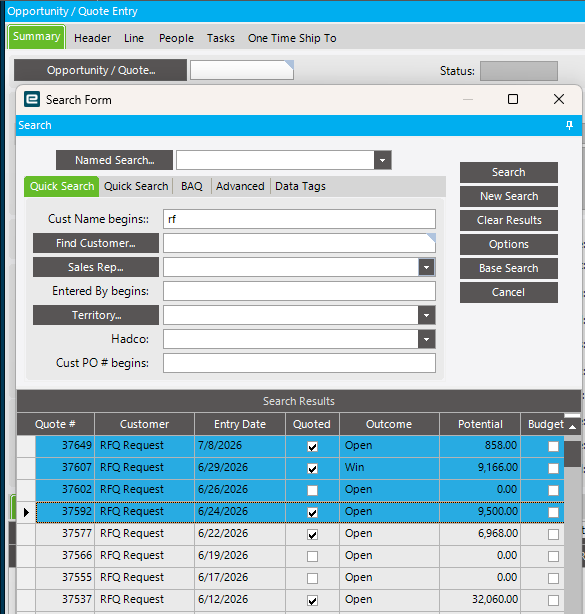Expand the Named Search dropdown

[x=383, y=160]
